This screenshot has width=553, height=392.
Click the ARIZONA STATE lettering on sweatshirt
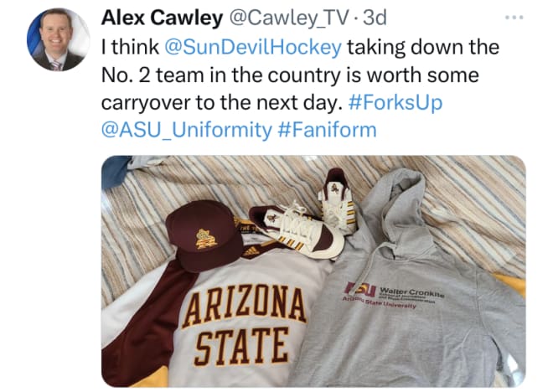[x=243, y=326]
